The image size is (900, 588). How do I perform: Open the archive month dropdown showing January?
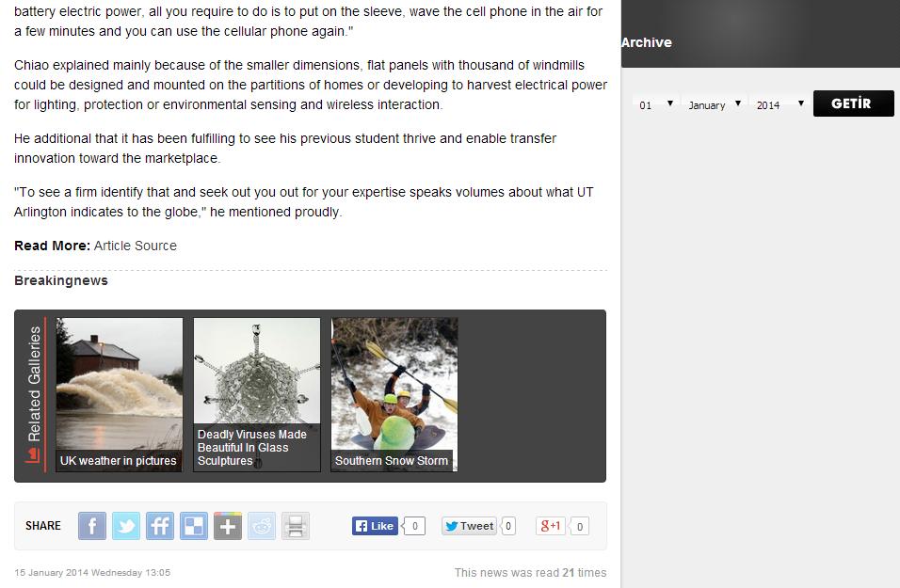[x=715, y=104]
